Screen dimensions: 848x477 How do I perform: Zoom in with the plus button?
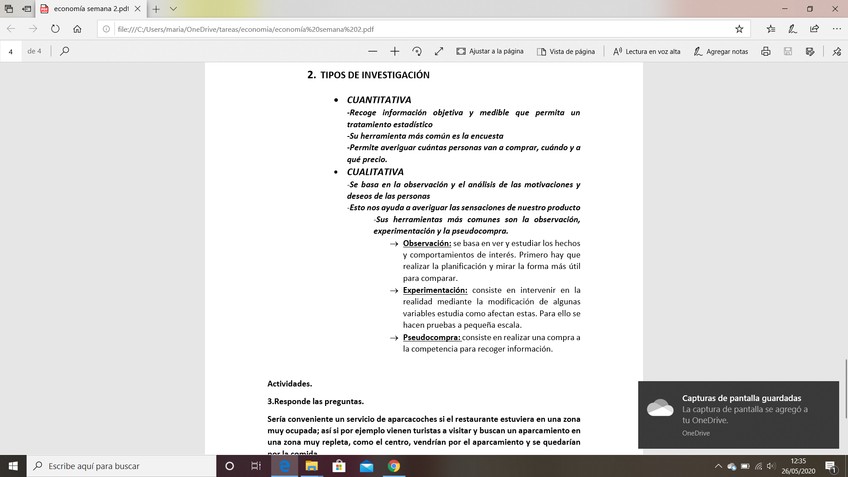[394, 51]
